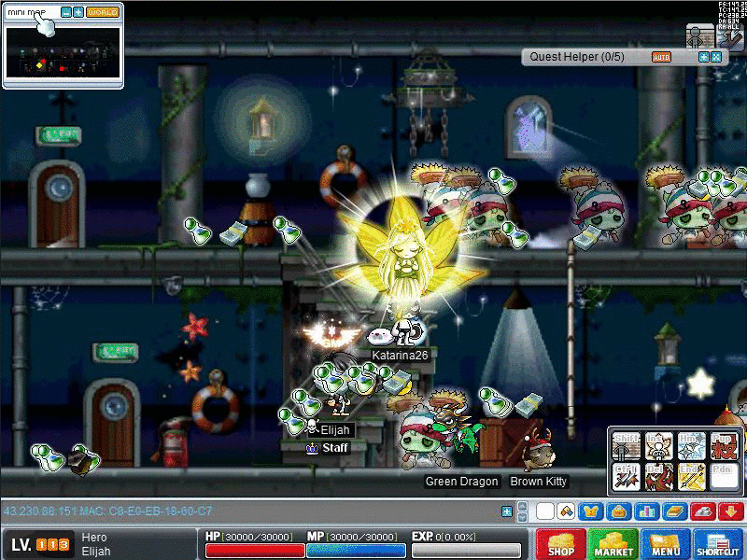747x560 pixels.
Task: Minimize the mini map panel
Action: [66, 12]
